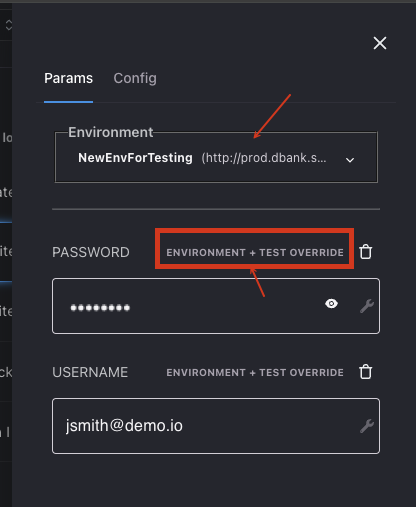
Task: Select the Params tab
Action: (x=68, y=79)
